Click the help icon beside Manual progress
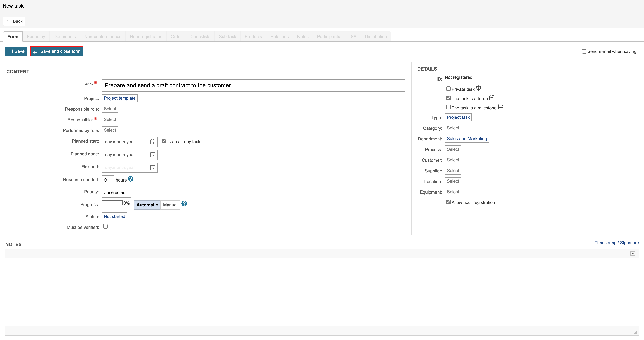This screenshot has height=340, width=644. (x=184, y=203)
